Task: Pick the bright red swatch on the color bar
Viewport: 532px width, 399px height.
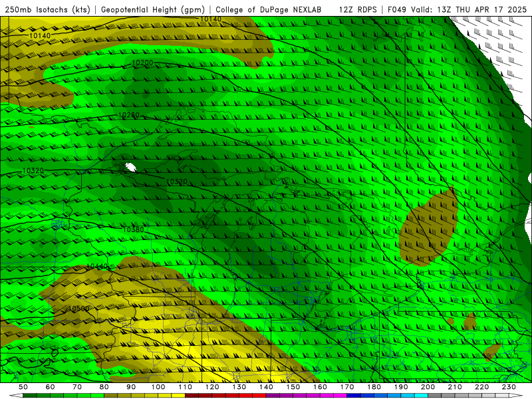Action: 259,396
